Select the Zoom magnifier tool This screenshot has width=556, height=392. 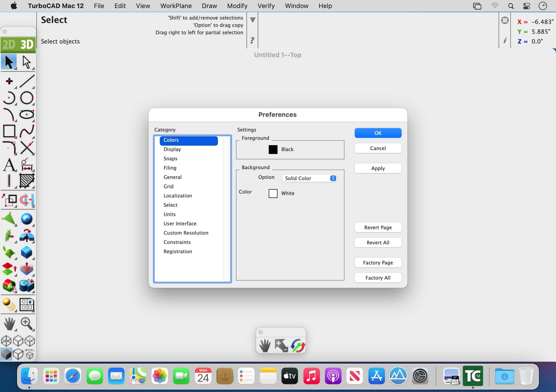27,324
